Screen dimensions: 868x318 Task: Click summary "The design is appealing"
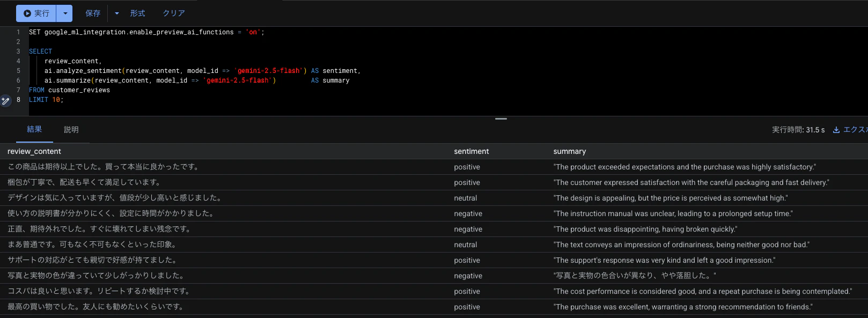671,198
